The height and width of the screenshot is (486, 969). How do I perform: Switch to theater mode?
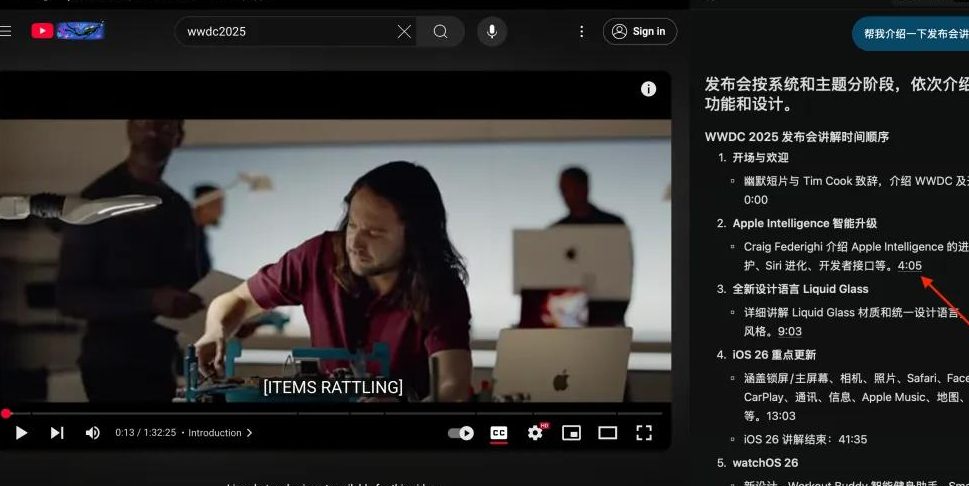(607, 433)
